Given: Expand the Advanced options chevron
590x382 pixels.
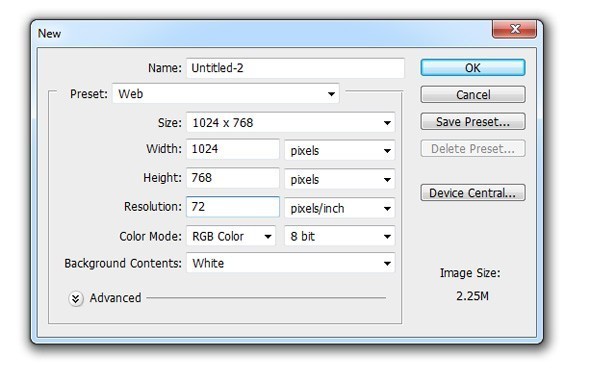Looking at the screenshot, I should pyautogui.click(x=76, y=299).
